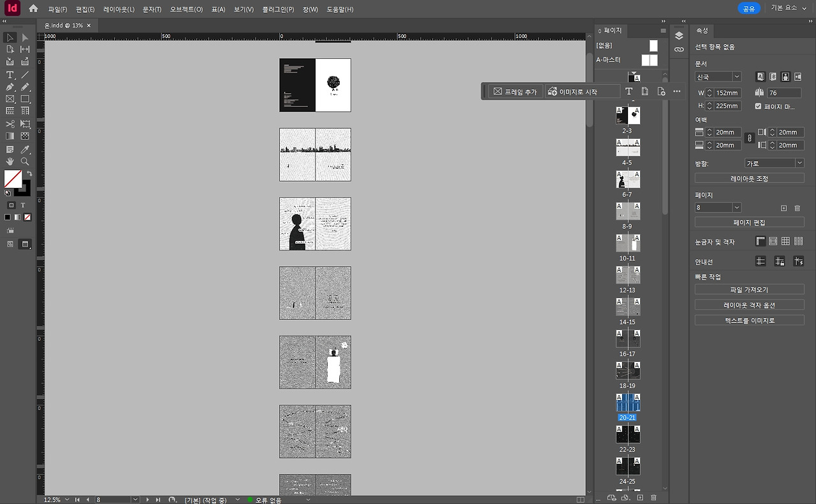The height and width of the screenshot is (504, 816).
Task: Add new page in Properties panel
Action: pos(783,208)
